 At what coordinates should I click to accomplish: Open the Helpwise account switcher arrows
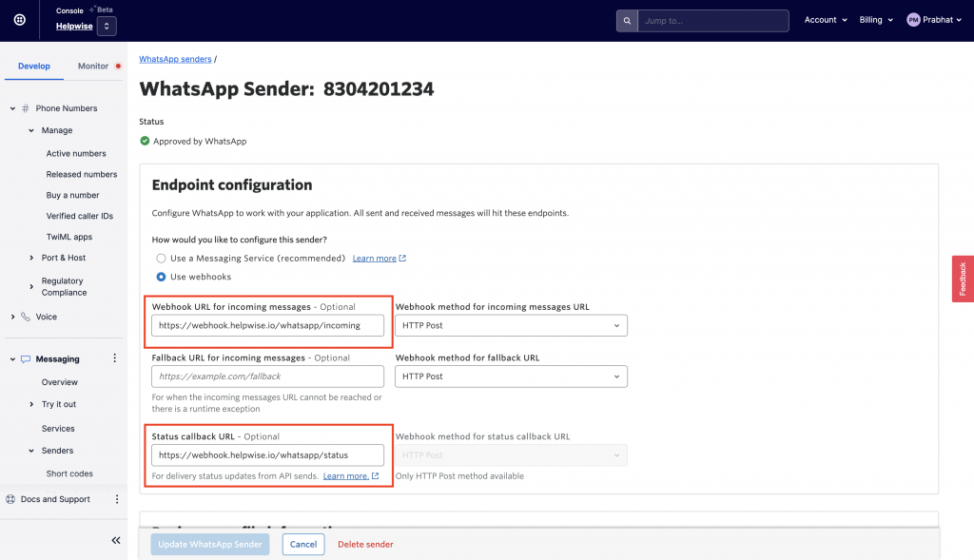[x=107, y=26]
